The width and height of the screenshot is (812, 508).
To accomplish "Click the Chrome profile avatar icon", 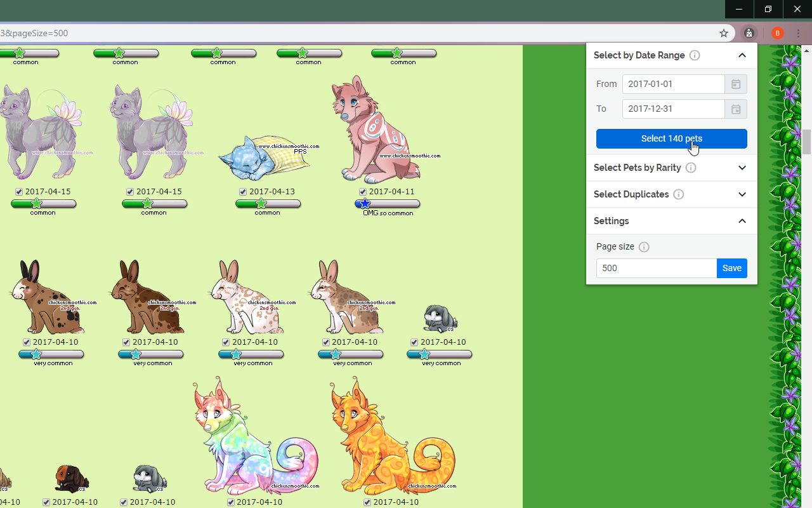I will point(777,33).
